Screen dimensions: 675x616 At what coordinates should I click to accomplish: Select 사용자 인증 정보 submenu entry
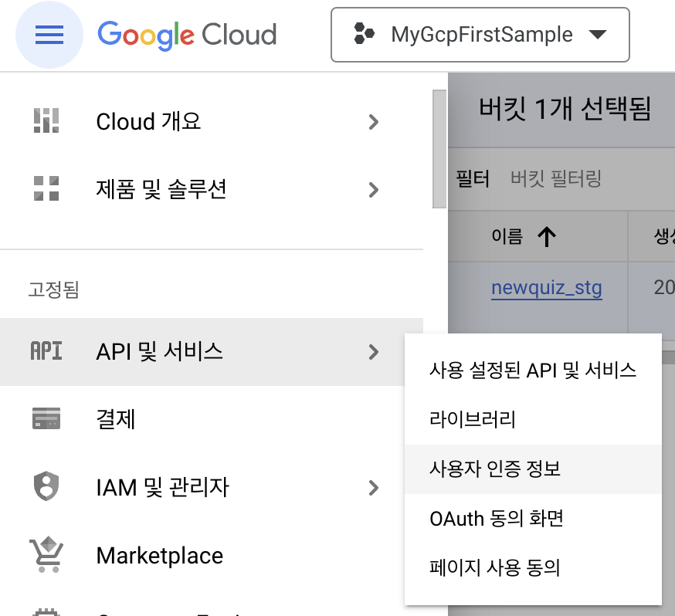click(x=533, y=469)
